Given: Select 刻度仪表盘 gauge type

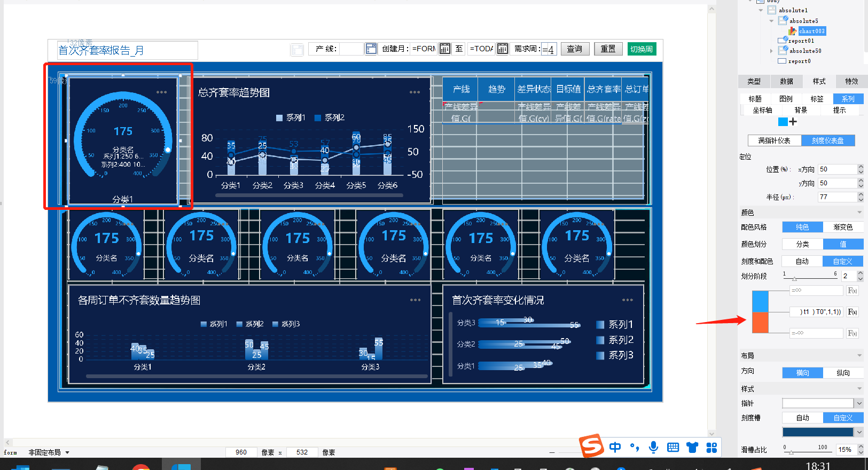Looking at the screenshot, I should (x=828, y=140).
